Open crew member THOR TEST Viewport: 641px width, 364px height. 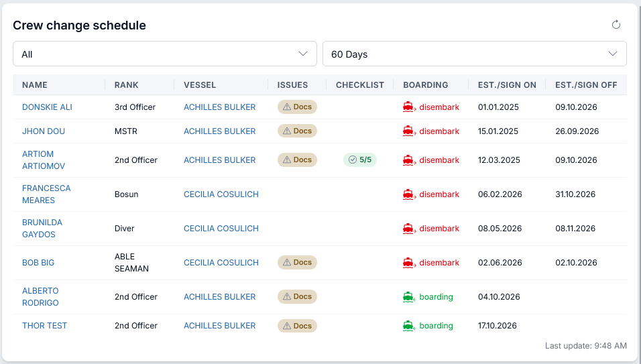(44, 326)
